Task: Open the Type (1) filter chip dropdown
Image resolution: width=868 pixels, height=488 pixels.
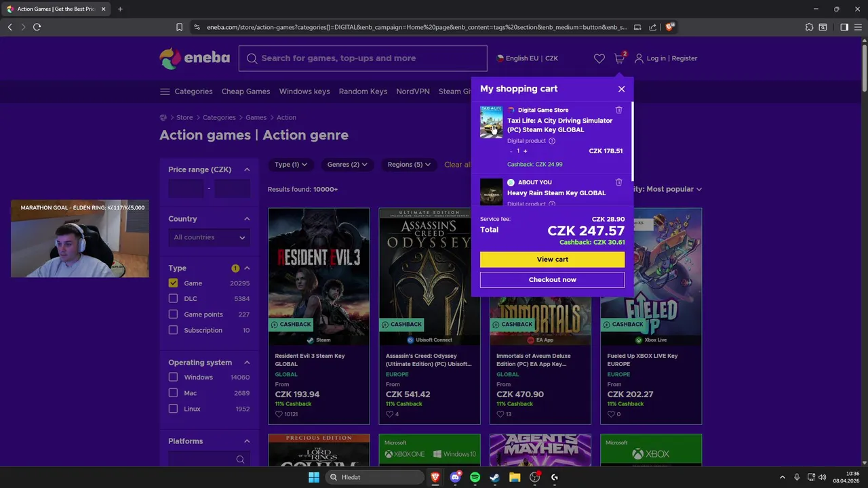Action: (x=291, y=165)
